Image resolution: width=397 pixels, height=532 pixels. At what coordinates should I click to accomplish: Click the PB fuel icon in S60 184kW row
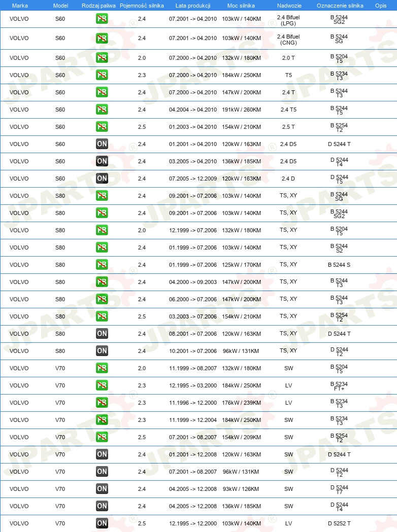102,75
